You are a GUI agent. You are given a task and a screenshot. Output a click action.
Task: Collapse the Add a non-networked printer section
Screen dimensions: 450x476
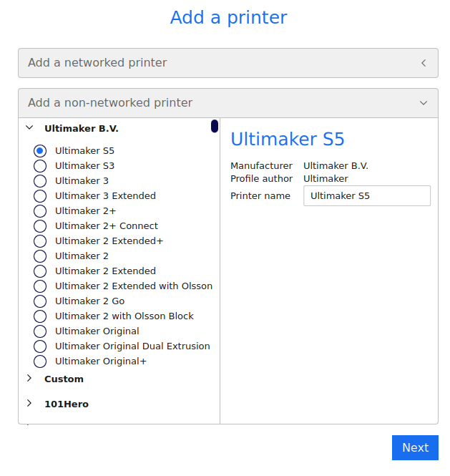tap(228, 103)
